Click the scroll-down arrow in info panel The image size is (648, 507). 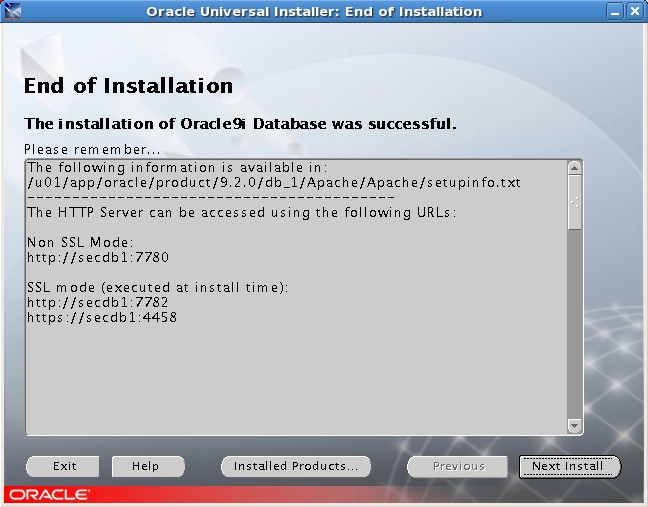(x=574, y=426)
